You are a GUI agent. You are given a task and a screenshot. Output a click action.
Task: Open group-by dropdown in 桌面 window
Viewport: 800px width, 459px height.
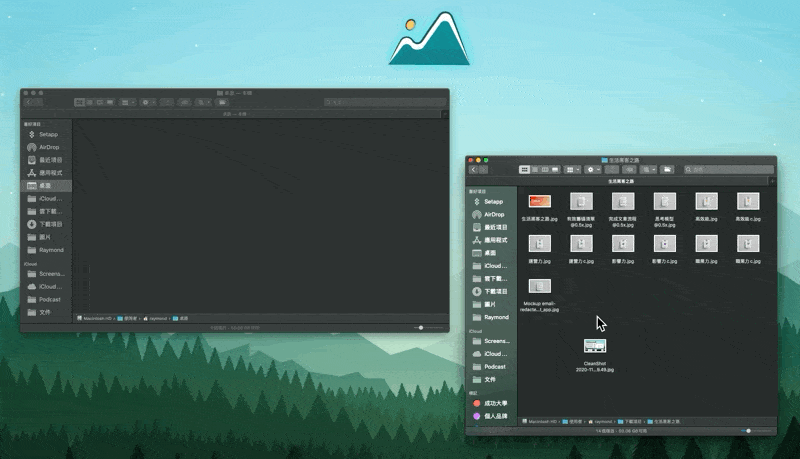click(x=128, y=103)
